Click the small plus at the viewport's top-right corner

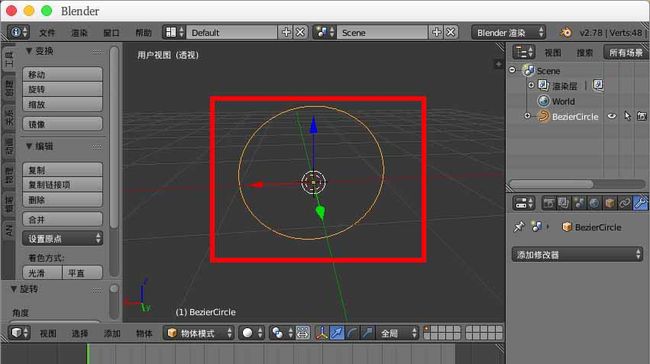(498, 64)
